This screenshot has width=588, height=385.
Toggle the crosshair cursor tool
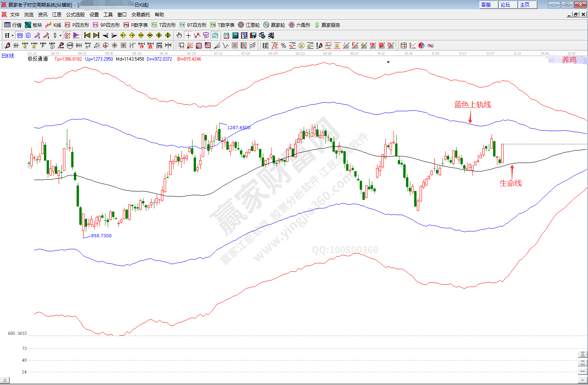(x=188, y=35)
